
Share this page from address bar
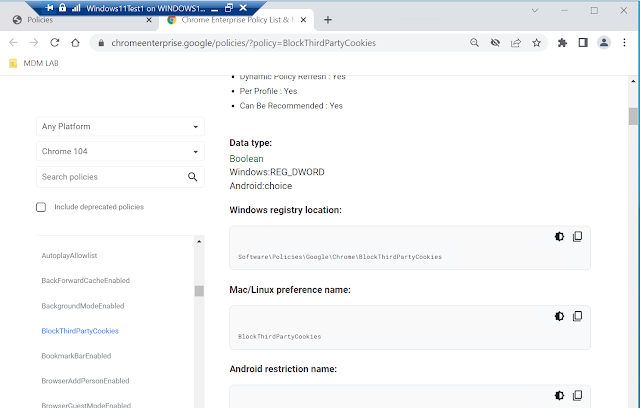pyautogui.click(x=516, y=42)
